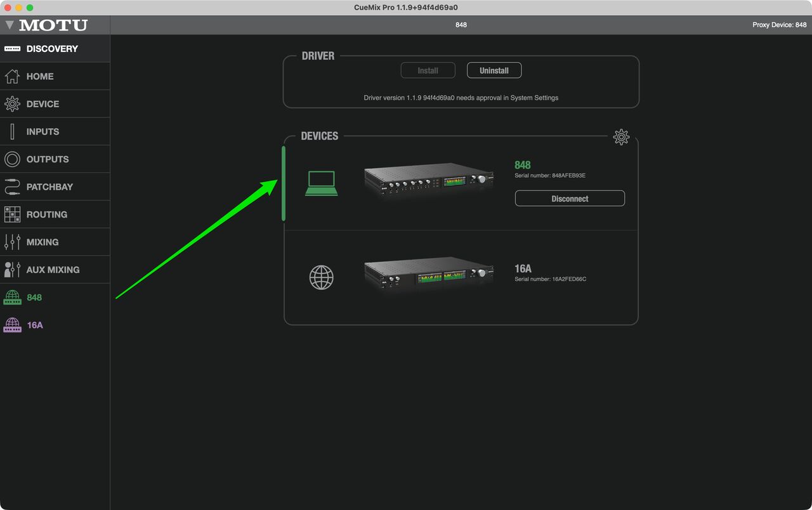
Task: Open the Routing tab
Action: 55,214
